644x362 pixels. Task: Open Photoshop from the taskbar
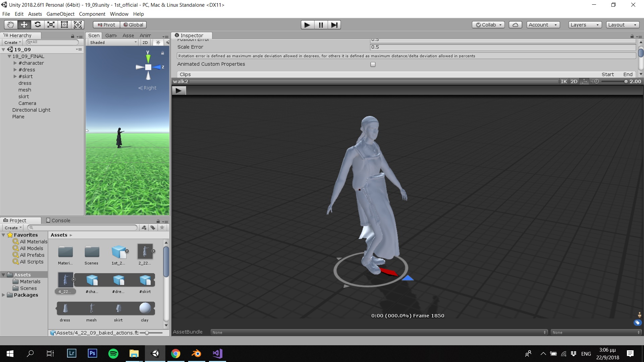pos(93,354)
